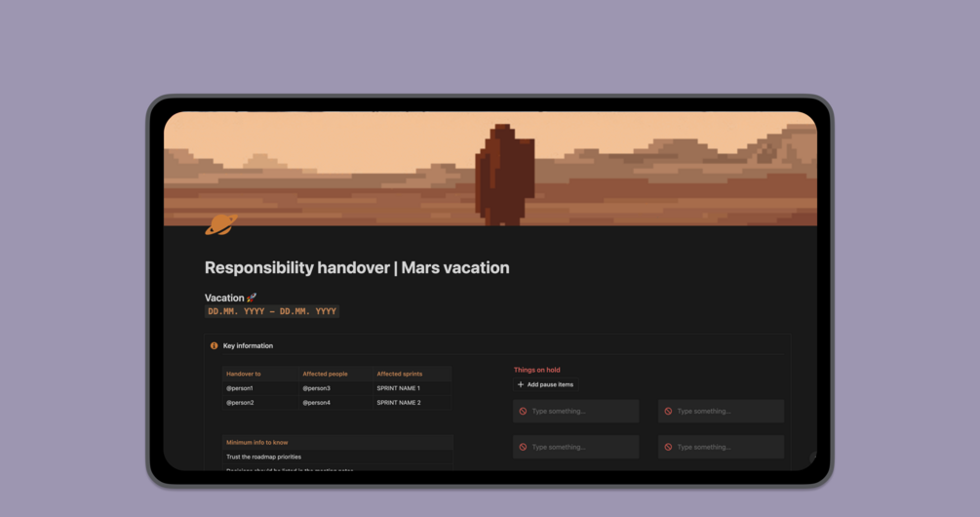Click the 'Vacation' heading with rocket
Image resolution: width=980 pixels, height=517 pixels.
point(231,298)
